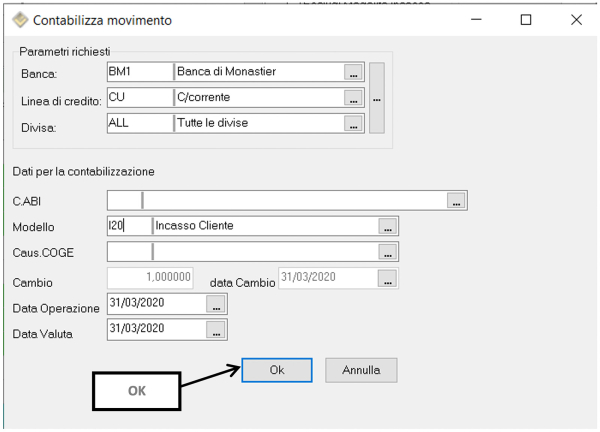Maximize the Contabilizza movimento window
Image resolution: width=600 pixels, height=432 pixels.
click(526, 19)
